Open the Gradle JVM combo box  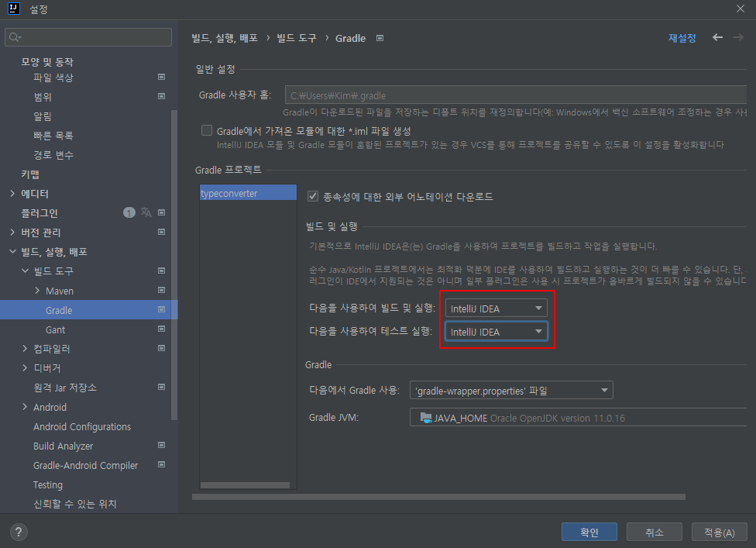pos(578,418)
